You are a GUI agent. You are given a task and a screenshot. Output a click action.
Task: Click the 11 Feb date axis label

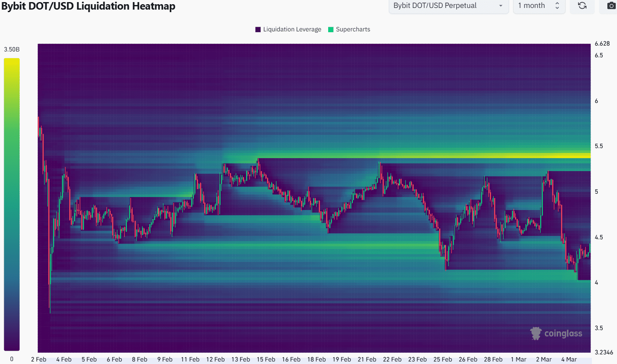[x=190, y=359]
